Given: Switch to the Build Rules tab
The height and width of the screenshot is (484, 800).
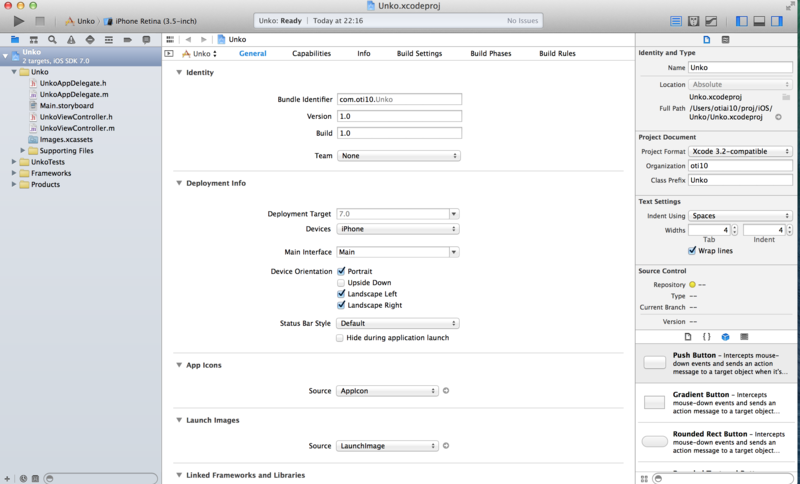Looking at the screenshot, I should point(557,54).
